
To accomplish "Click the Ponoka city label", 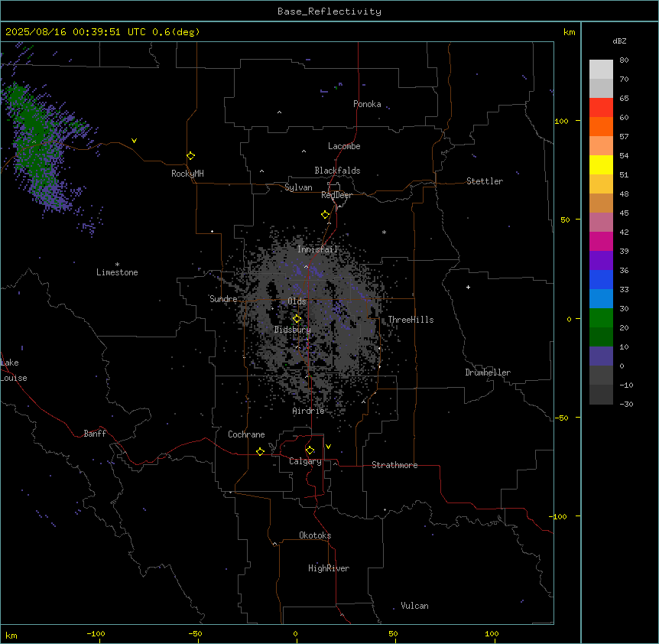I will [x=367, y=104].
